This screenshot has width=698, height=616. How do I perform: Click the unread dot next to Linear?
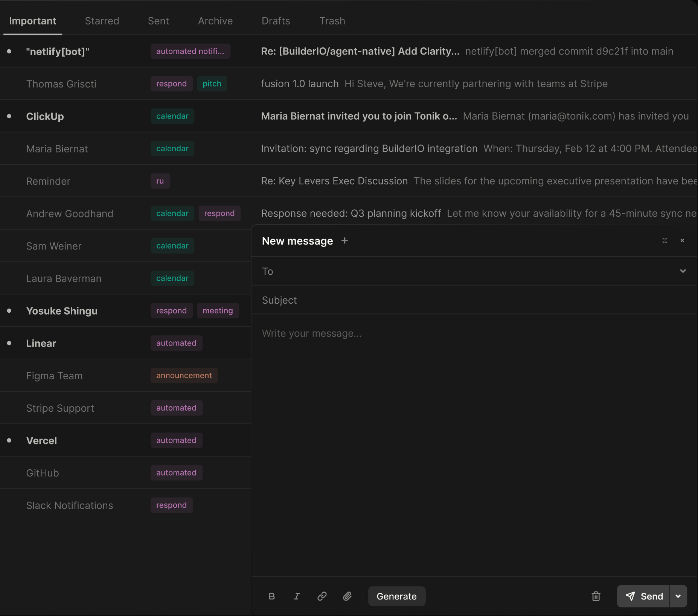(x=9, y=343)
